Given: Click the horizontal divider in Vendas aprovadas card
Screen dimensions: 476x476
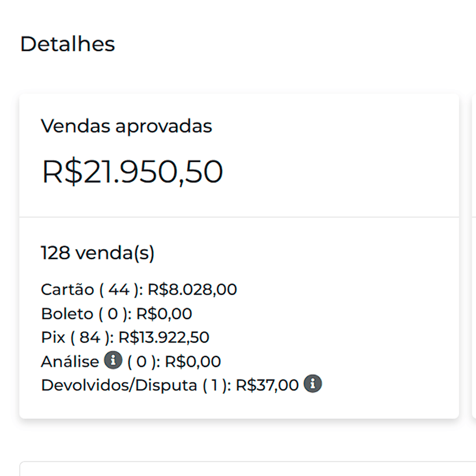Looking at the screenshot, I should click(239, 217).
